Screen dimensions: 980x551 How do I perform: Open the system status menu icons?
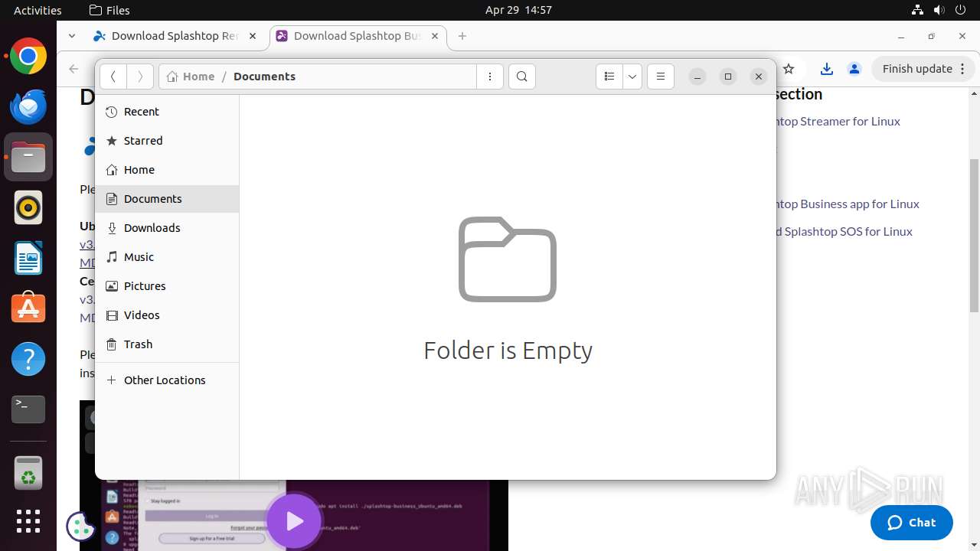pyautogui.click(x=939, y=10)
